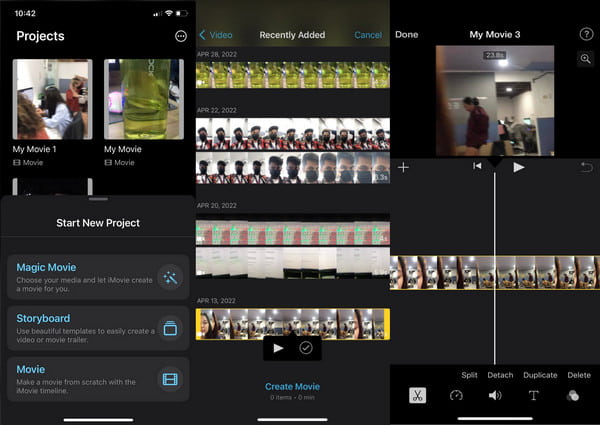This screenshot has height=425, width=600.
Task: Tap Split in the clip actions
Action: tap(469, 375)
